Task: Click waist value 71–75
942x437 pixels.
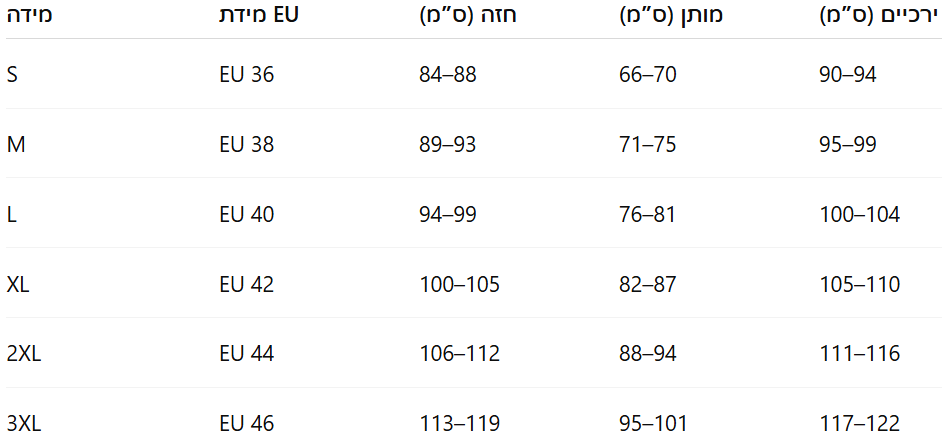Action: point(648,144)
